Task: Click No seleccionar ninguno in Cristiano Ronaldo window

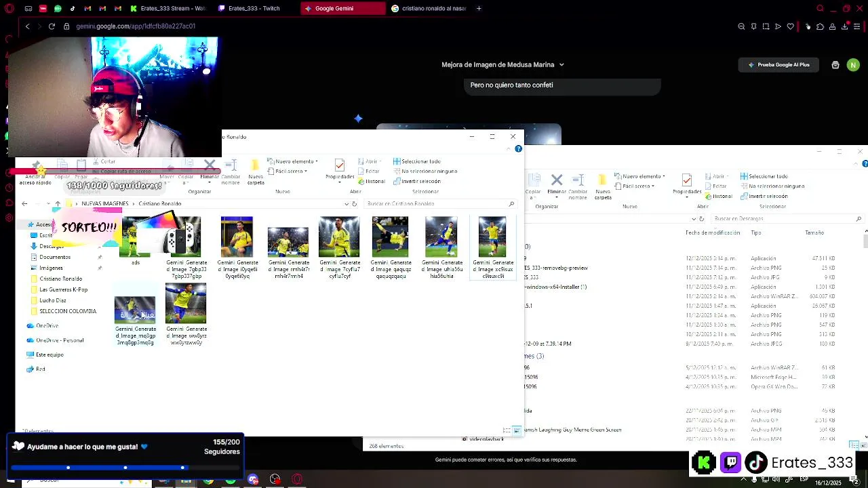Action: tap(425, 171)
